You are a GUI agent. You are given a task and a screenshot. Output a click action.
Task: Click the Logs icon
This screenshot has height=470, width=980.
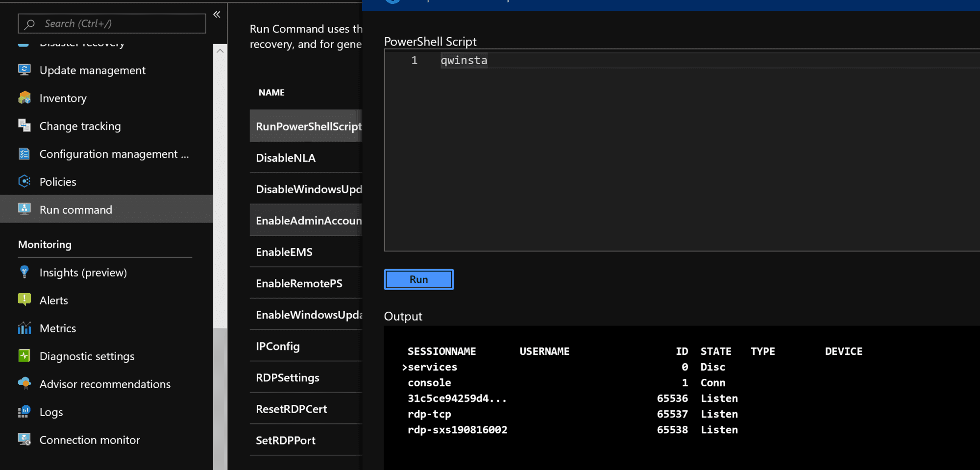click(x=24, y=412)
